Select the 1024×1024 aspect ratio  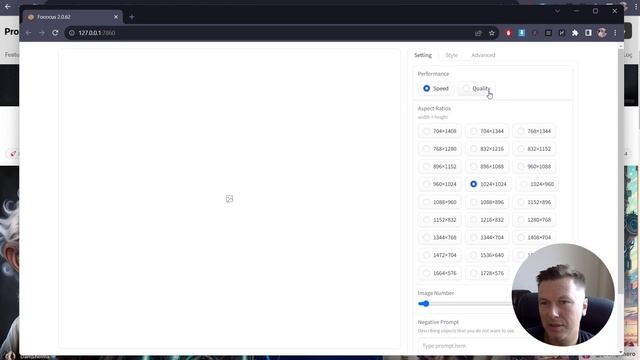488,184
